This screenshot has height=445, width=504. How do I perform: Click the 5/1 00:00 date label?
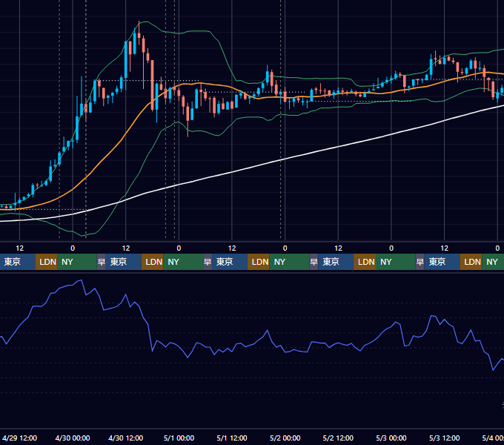point(179,438)
